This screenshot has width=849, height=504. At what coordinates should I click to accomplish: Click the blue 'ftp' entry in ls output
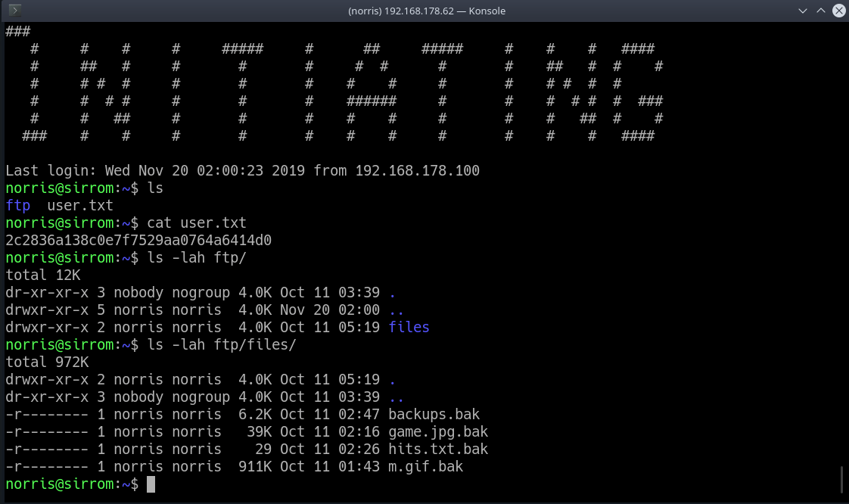point(17,206)
